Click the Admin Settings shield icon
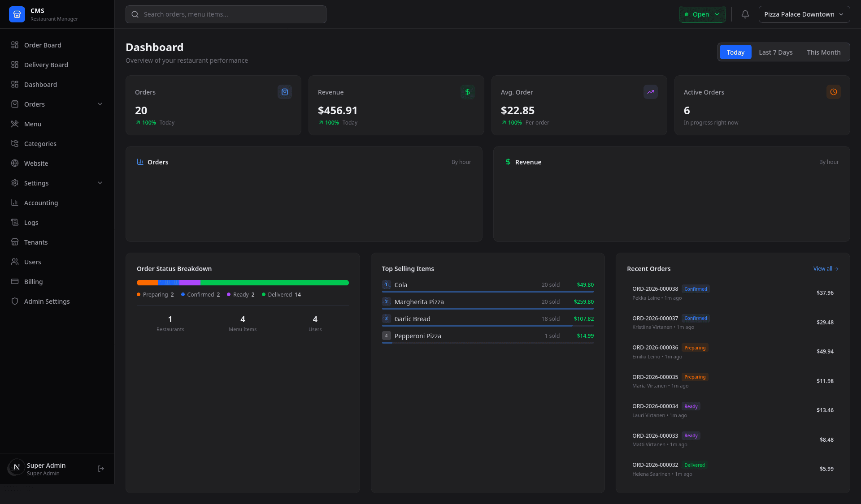This screenshot has width=861, height=504. 15,301
